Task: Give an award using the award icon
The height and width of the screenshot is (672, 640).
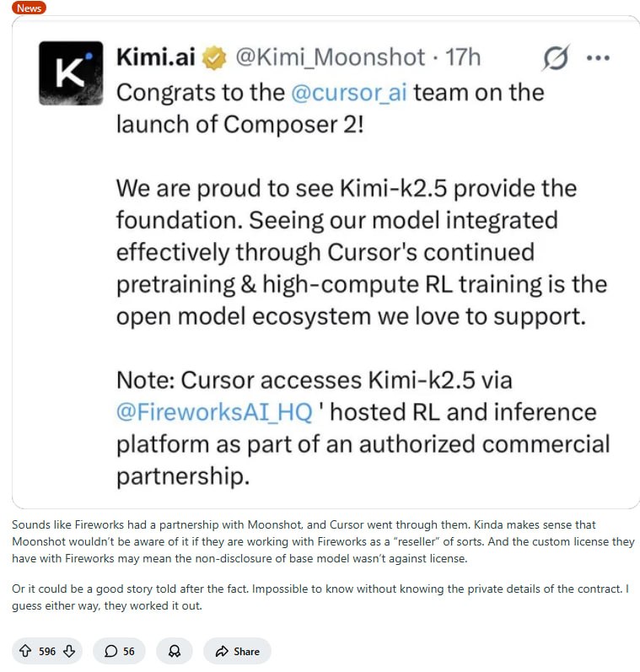Action: tap(175, 651)
